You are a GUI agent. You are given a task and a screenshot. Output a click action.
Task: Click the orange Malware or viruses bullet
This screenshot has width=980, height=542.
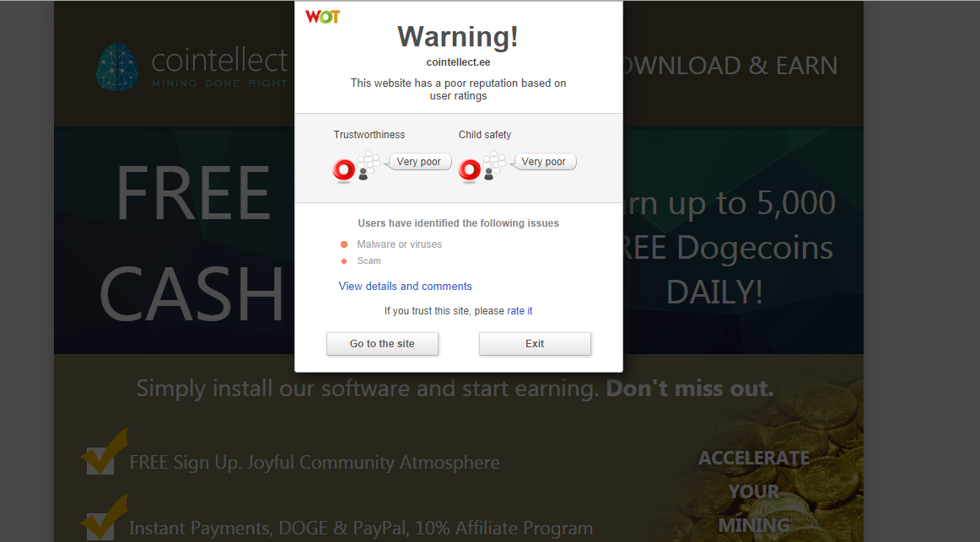coord(344,244)
